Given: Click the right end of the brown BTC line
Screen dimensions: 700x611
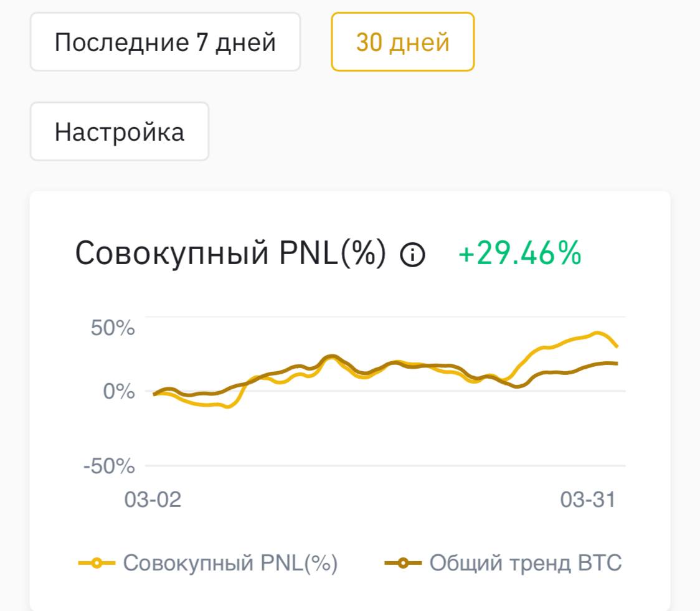Looking at the screenshot, I should point(616,363).
